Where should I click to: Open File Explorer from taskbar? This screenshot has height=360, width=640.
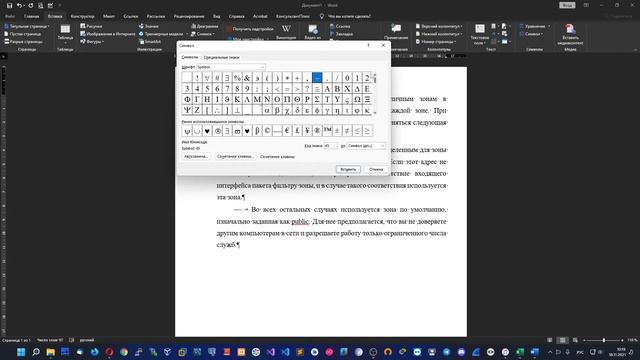pos(51,352)
